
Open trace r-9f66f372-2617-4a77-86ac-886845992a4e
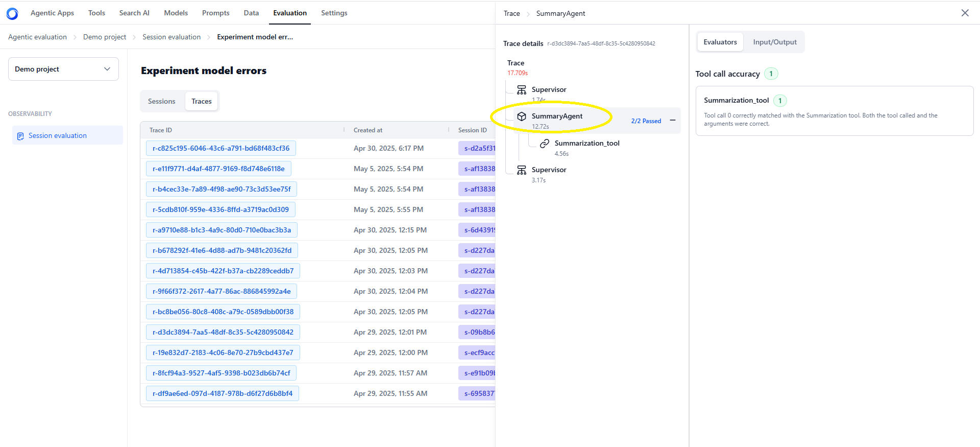click(x=222, y=291)
